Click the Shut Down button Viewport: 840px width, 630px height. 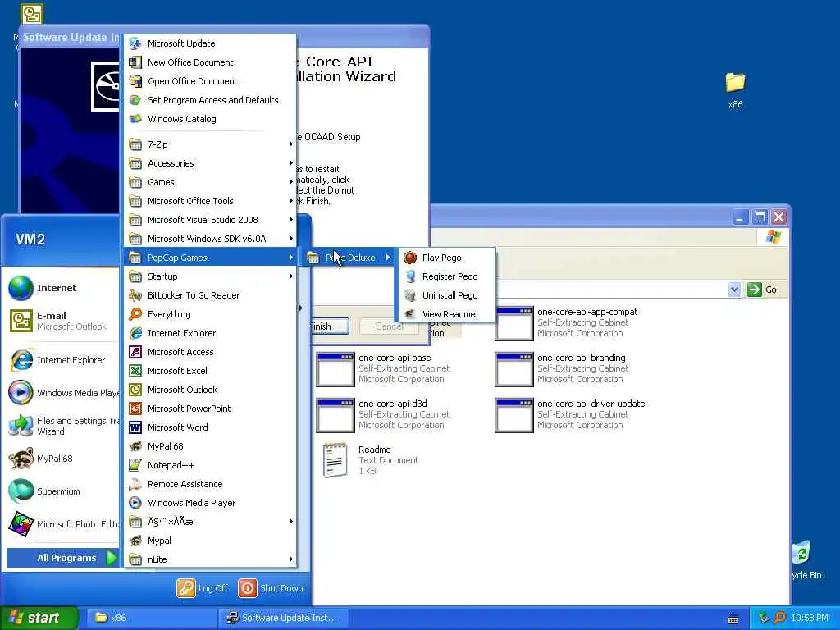pos(271,588)
